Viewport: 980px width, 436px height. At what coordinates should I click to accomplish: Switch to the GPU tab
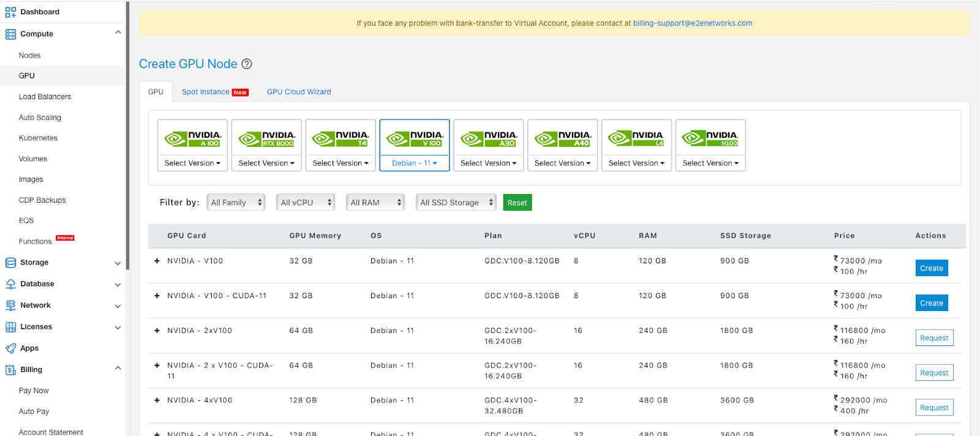coord(156,92)
